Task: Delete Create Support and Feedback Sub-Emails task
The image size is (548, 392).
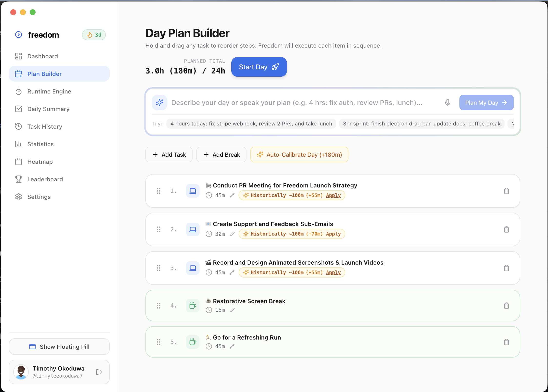Action: (x=507, y=229)
